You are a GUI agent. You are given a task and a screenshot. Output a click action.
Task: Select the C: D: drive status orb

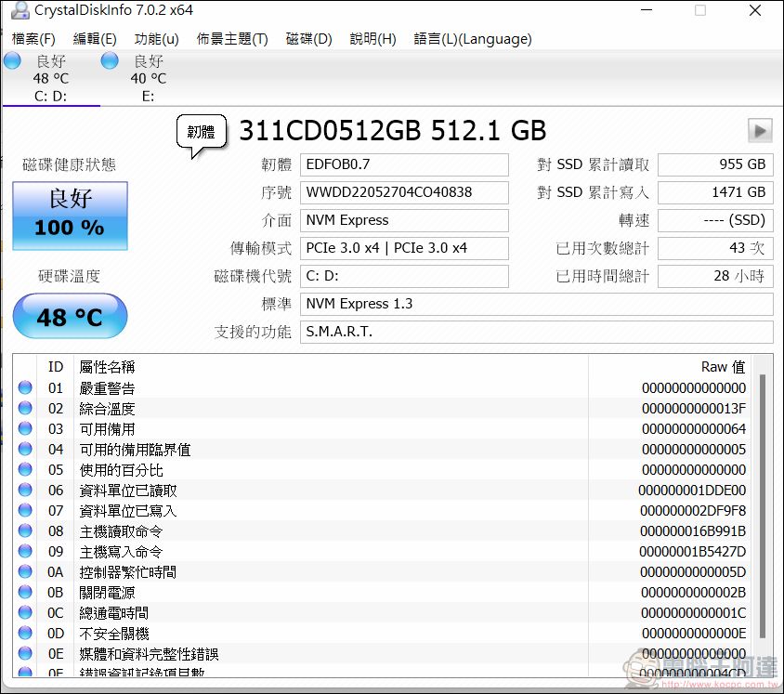[12, 61]
